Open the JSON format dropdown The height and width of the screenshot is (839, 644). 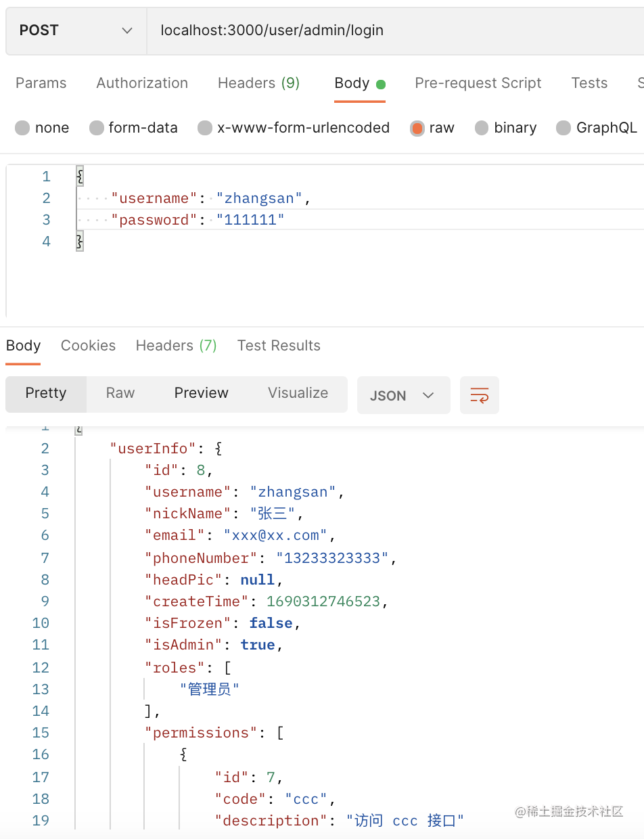pos(402,395)
